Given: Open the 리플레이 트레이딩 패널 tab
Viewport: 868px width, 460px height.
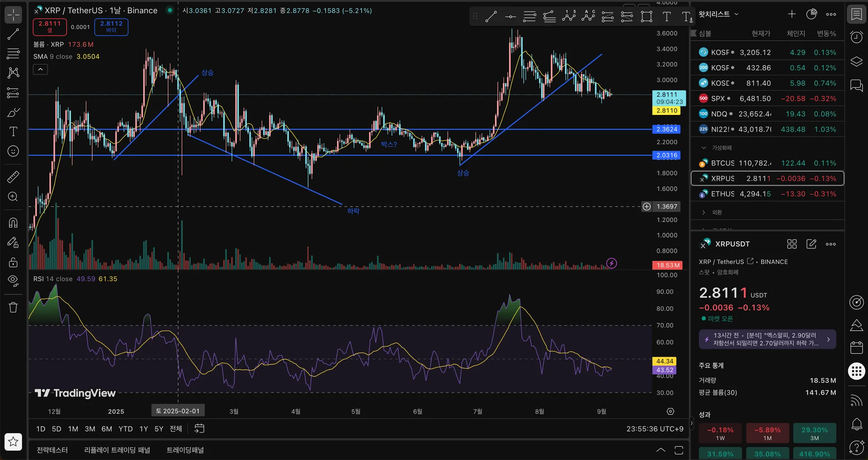Looking at the screenshot, I should click(117, 450).
